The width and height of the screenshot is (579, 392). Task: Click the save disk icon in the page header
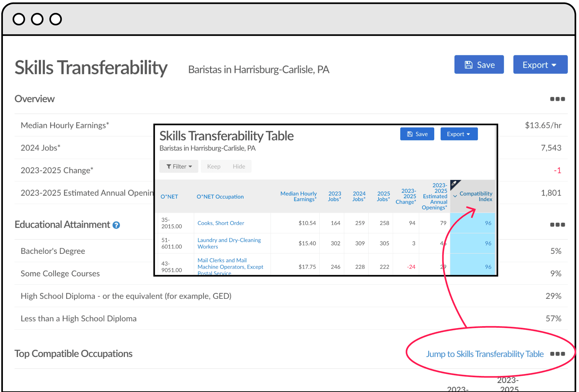(469, 64)
